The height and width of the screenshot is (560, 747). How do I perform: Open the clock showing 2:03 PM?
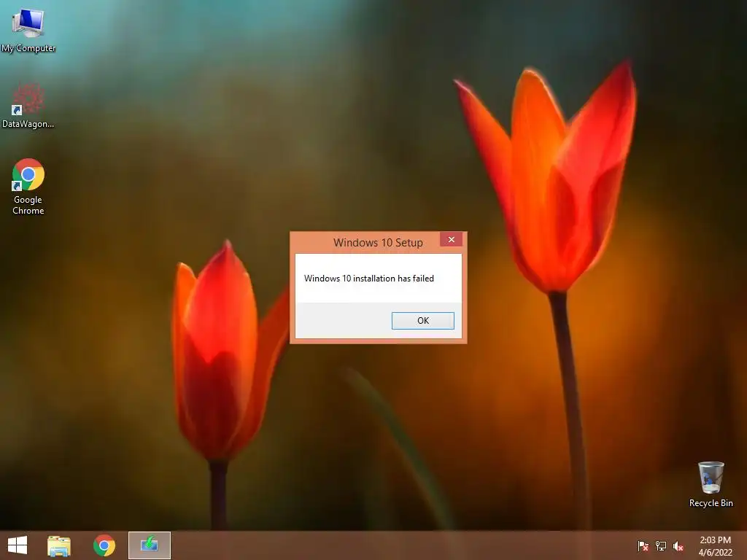(x=715, y=545)
